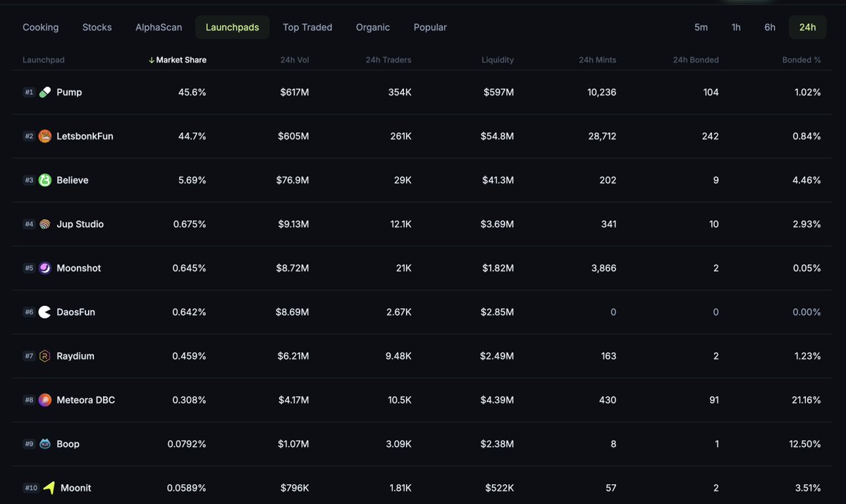Open the Pump launchpad name

[x=69, y=92]
